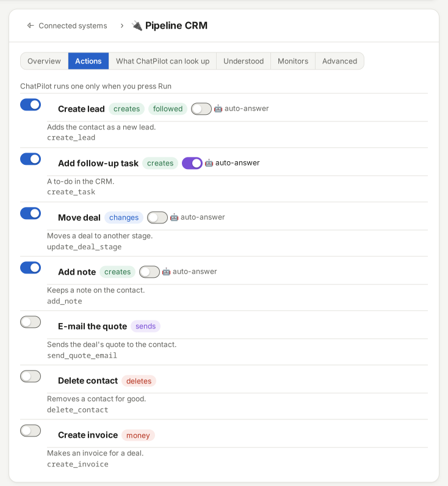Open the Monitors tab

[293, 61]
